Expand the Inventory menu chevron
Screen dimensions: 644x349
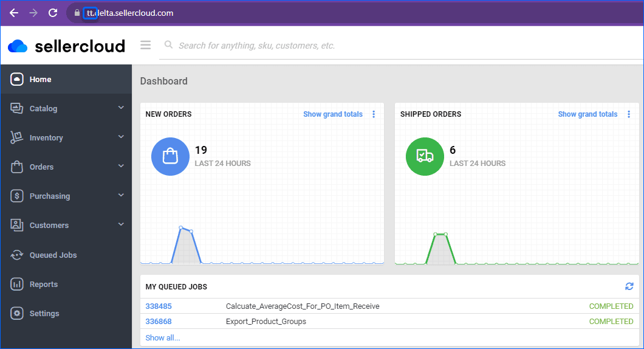(121, 137)
